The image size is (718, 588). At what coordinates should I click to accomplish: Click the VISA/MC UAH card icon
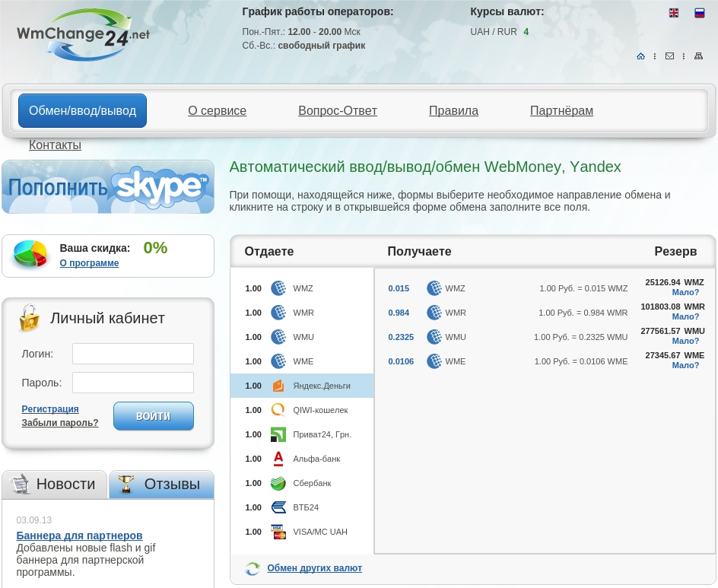(x=278, y=531)
